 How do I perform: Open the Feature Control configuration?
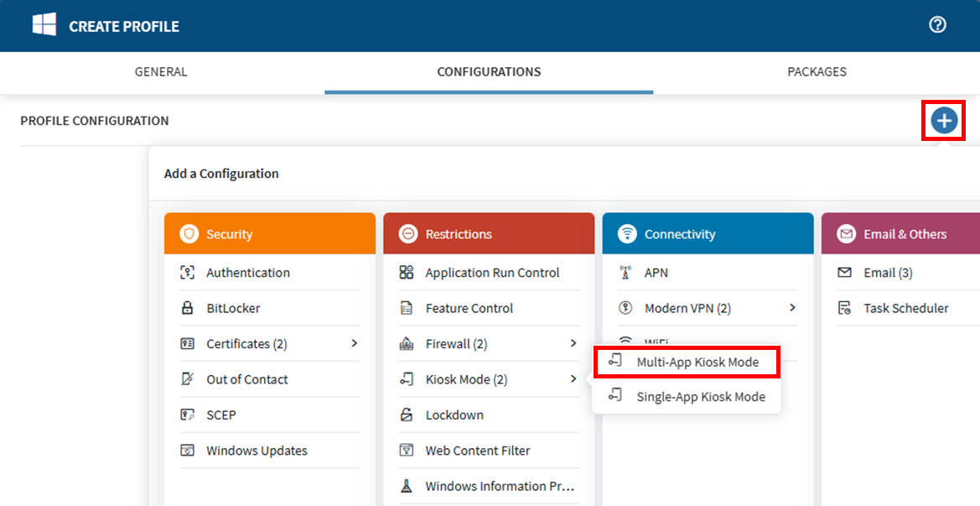click(x=469, y=308)
